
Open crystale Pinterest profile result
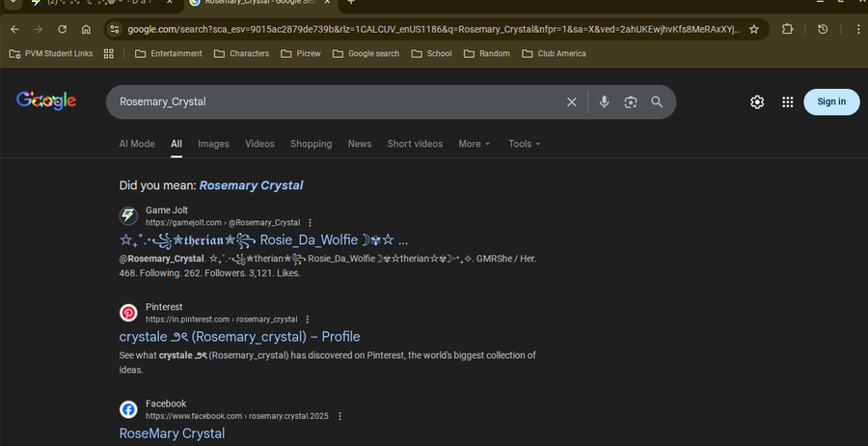(239, 337)
